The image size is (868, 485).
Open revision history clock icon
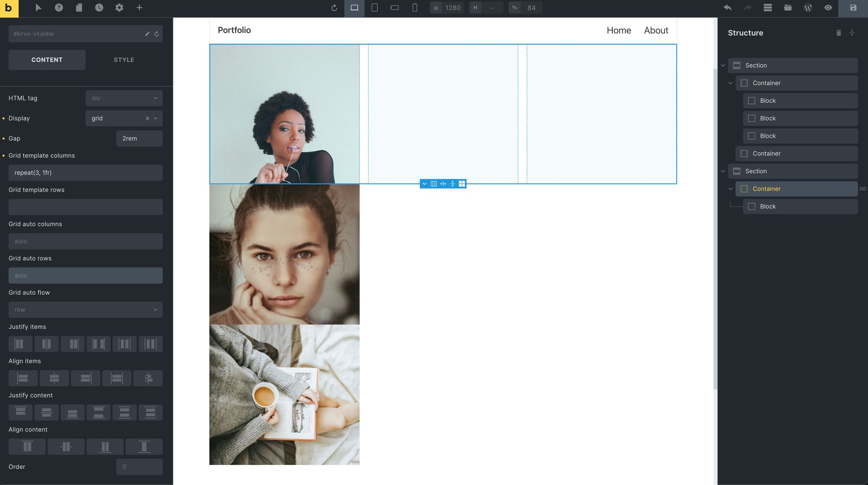(99, 8)
